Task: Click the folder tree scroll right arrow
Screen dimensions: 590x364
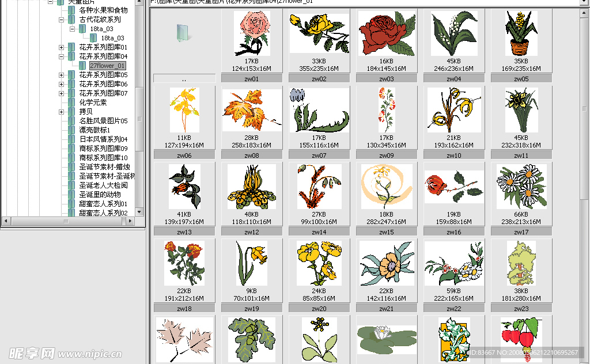Action: pyautogui.click(x=130, y=221)
